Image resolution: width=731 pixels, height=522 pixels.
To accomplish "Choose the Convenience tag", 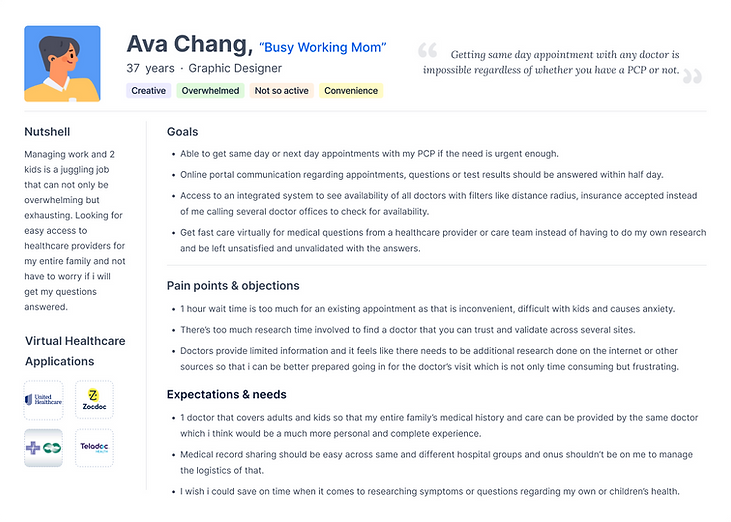I will pyautogui.click(x=351, y=90).
